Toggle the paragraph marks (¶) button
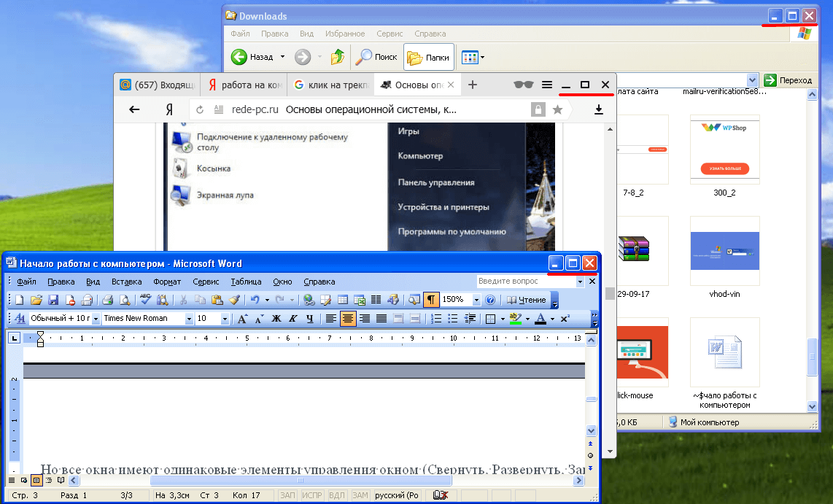 431,300
